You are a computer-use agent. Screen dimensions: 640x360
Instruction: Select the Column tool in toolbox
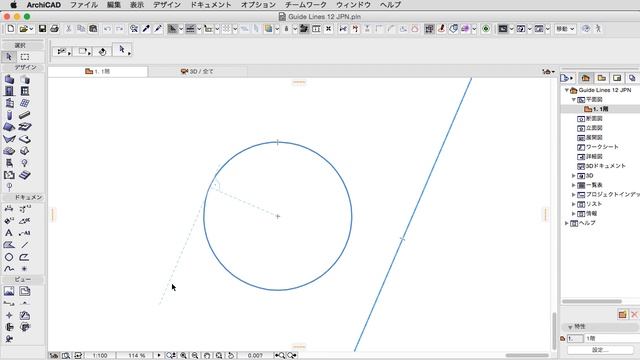[x=9, y=115]
